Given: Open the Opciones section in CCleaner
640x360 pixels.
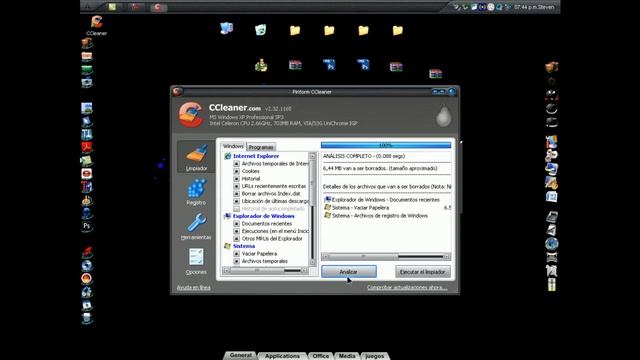Looking at the screenshot, I should 196,261.
